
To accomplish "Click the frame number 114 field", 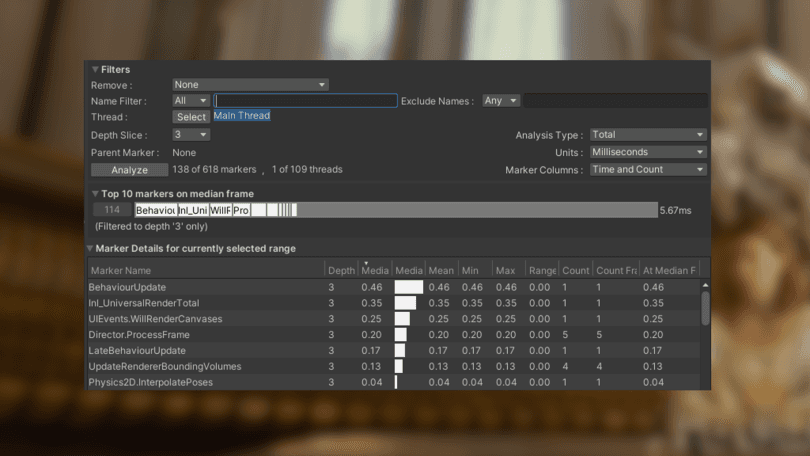I will coord(112,210).
